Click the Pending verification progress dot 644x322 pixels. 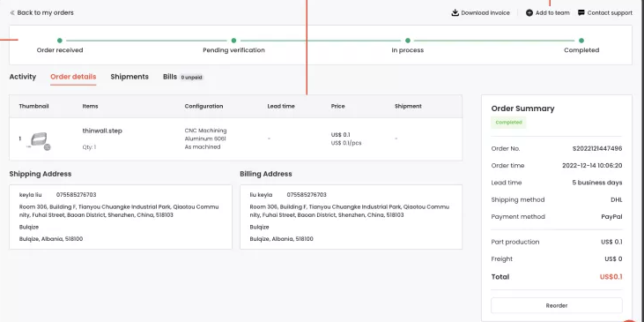pyautogui.click(x=233, y=41)
